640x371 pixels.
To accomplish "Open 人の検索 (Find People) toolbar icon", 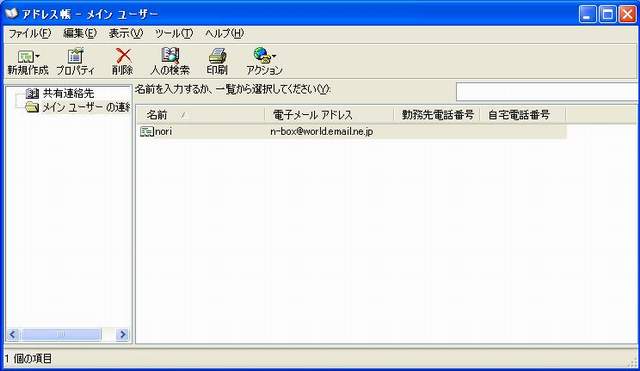I will [170, 55].
